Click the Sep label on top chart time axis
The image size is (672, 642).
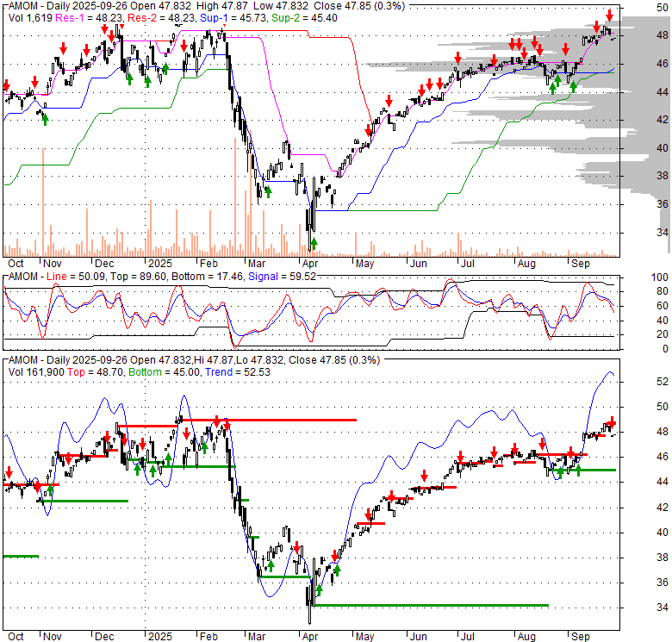coord(581,264)
